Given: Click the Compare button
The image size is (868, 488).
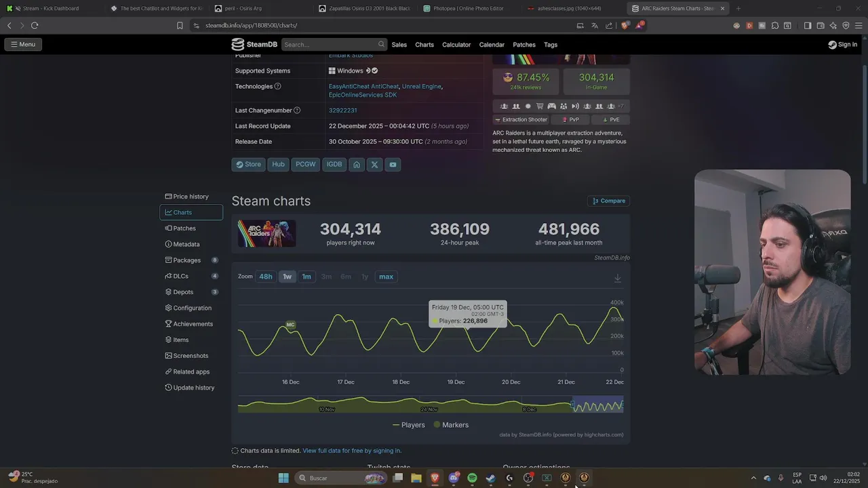Looking at the screenshot, I should pyautogui.click(x=609, y=201).
